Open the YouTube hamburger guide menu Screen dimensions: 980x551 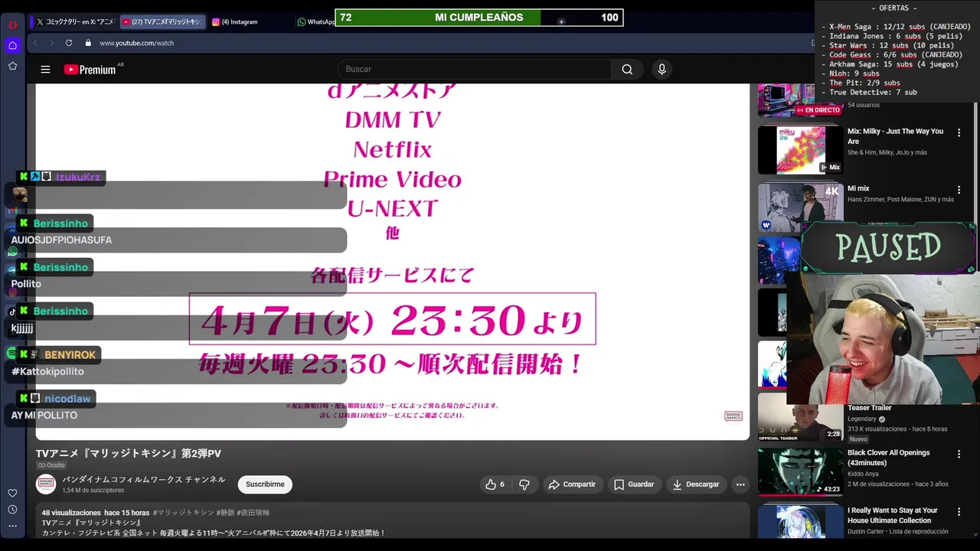(45, 70)
